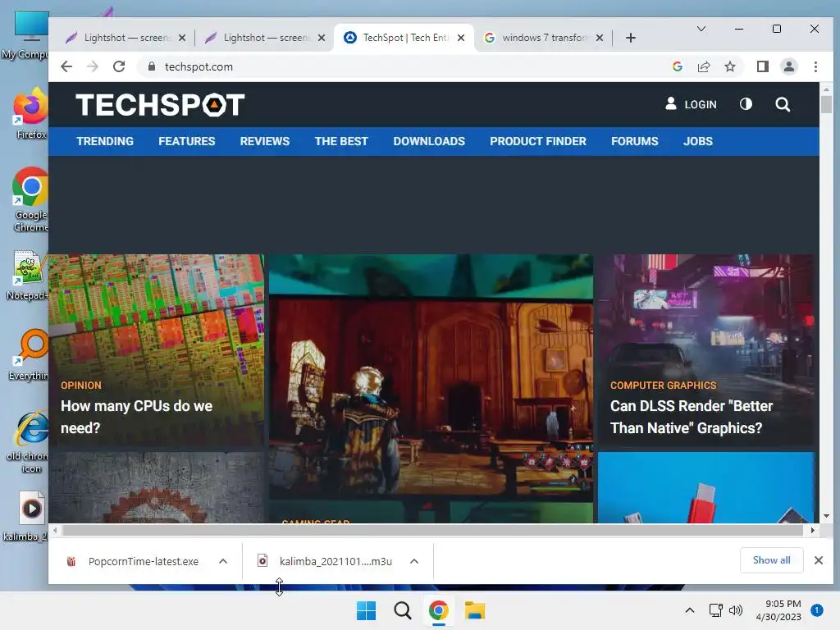Viewport: 840px width, 630px height.
Task: Open the TRENDING nav item
Action: click(105, 141)
